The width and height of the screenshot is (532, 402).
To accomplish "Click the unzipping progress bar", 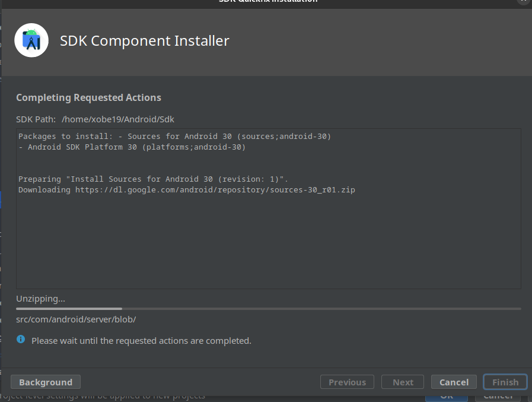I will point(268,308).
